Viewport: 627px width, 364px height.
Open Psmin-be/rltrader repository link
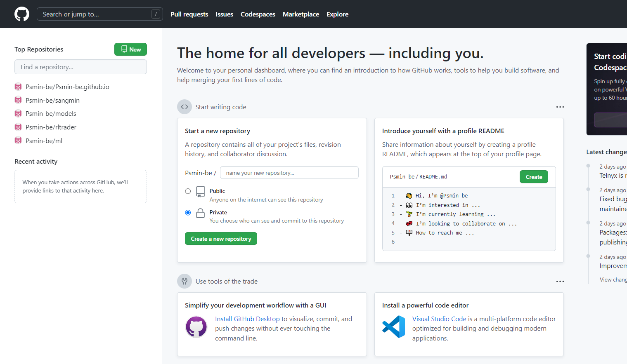point(51,127)
